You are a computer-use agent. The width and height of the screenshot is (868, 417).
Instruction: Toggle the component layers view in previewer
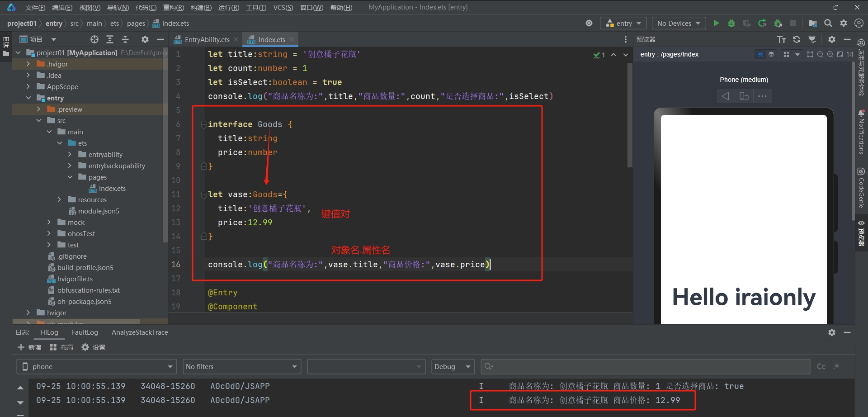click(771, 54)
